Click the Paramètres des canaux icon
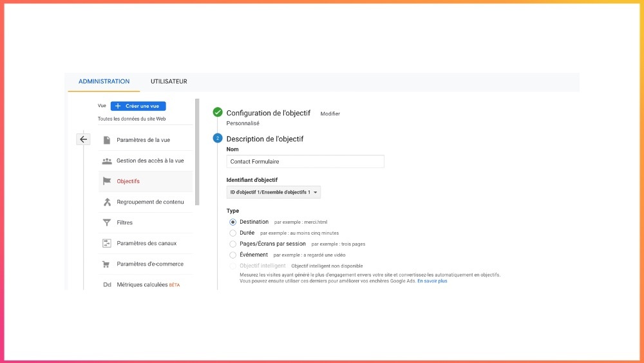This screenshot has height=363, width=644. (x=107, y=243)
